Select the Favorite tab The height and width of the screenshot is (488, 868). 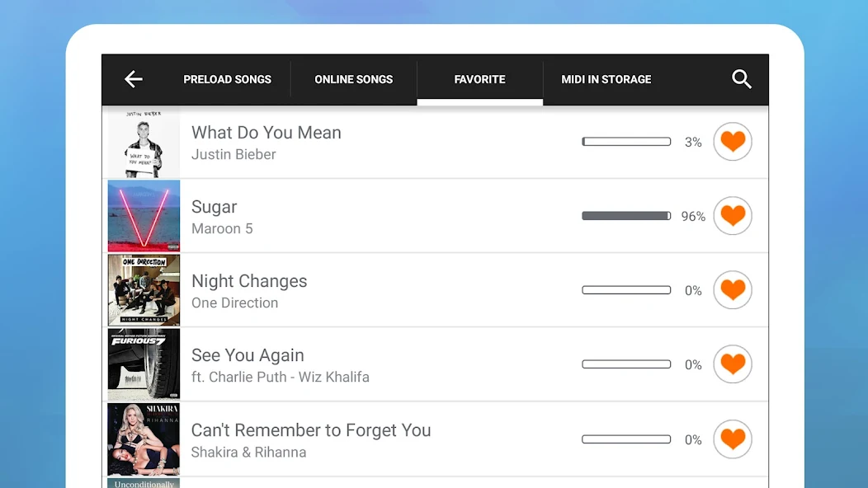(x=479, y=79)
